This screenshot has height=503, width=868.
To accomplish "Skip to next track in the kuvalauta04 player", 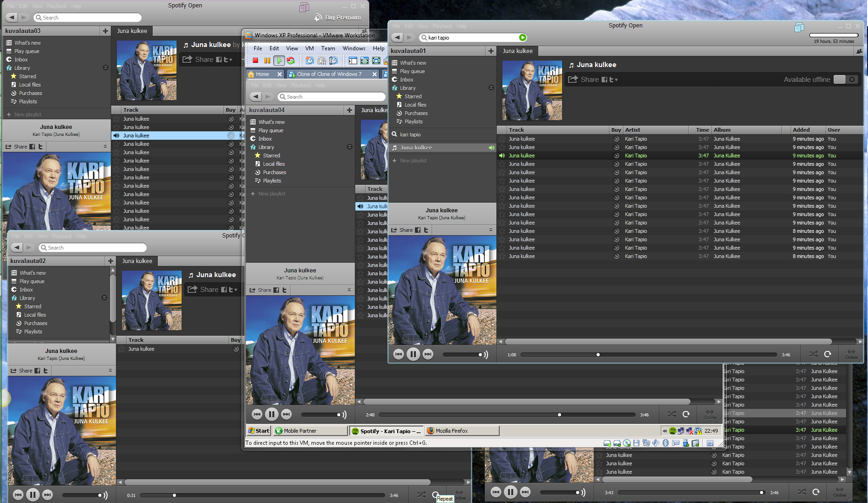I will pyautogui.click(x=286, y=414).
